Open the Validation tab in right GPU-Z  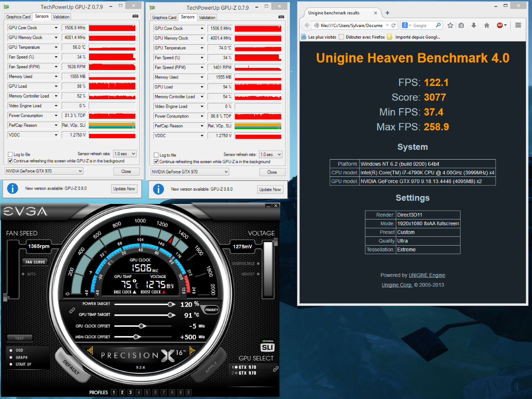click(207, 18)
